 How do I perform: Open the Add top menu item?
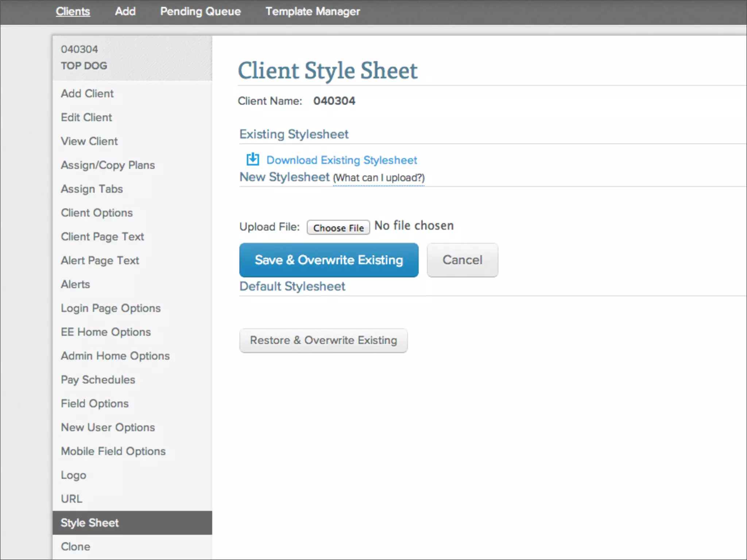click(x=125, y=11)
